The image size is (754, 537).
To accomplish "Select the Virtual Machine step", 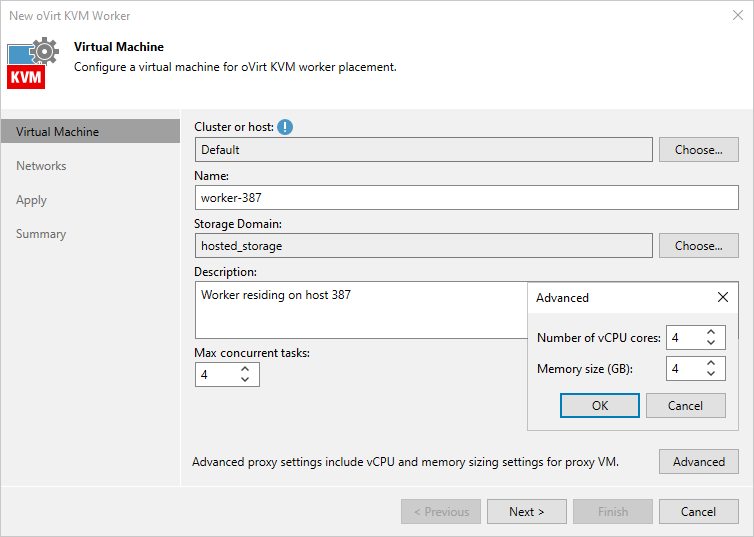I will point(57,132).
